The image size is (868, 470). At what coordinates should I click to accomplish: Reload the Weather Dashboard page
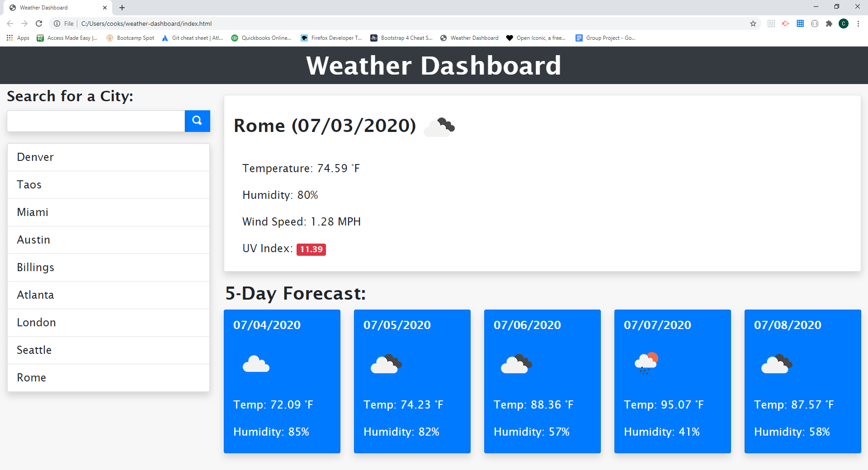[x=38, y=23]
